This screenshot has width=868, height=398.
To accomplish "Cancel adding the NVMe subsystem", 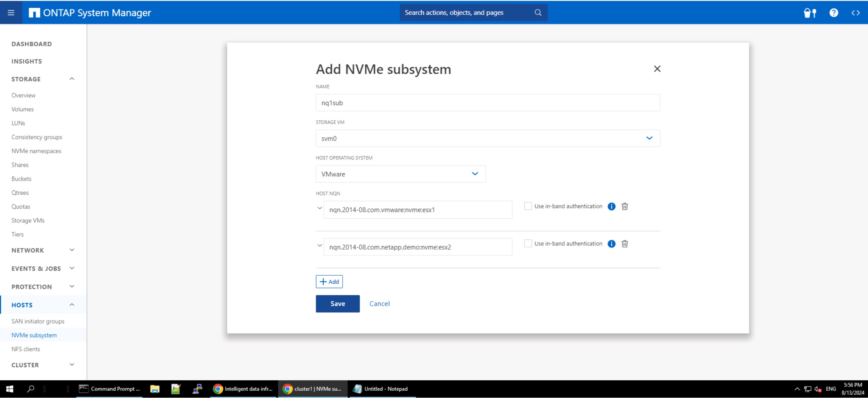I will point(379,304).
